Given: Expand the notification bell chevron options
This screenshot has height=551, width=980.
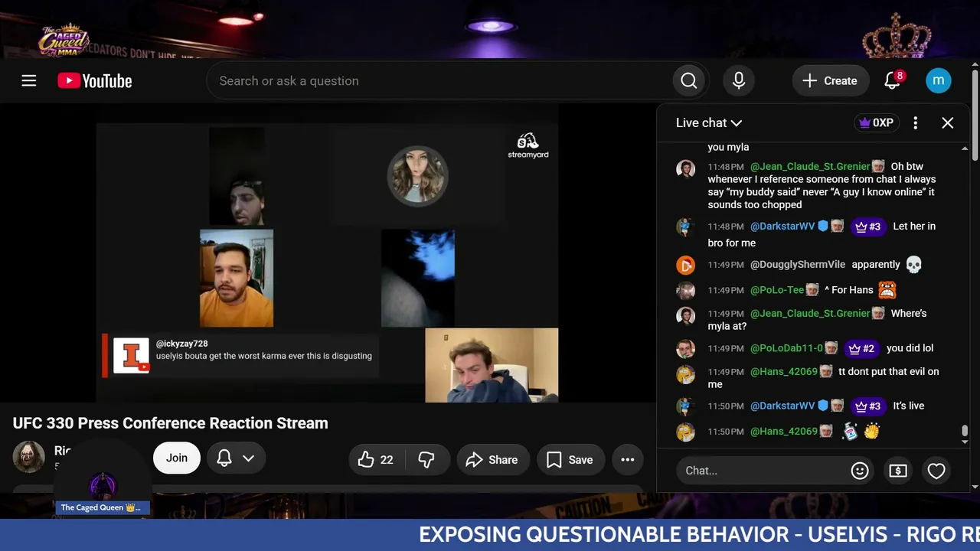Looking at the screenshot, I should pyautogui.click(x=248, y=458).
